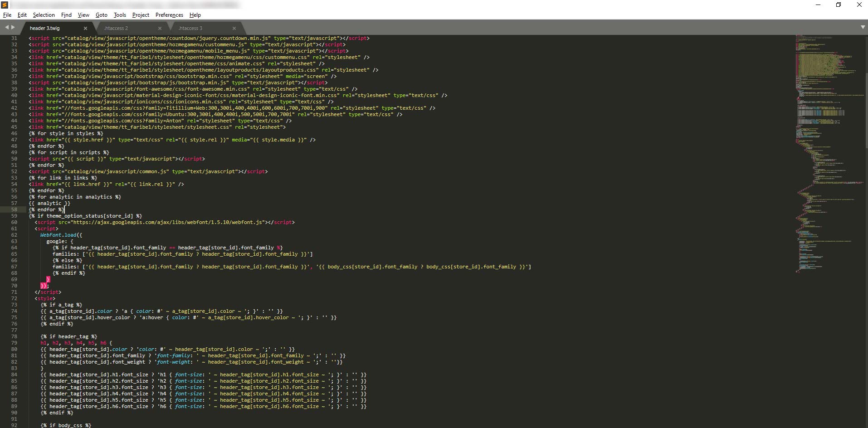Click '{% if body_css %}' line
This screenshot has height=428, width=868.
[x=66, y=425]
